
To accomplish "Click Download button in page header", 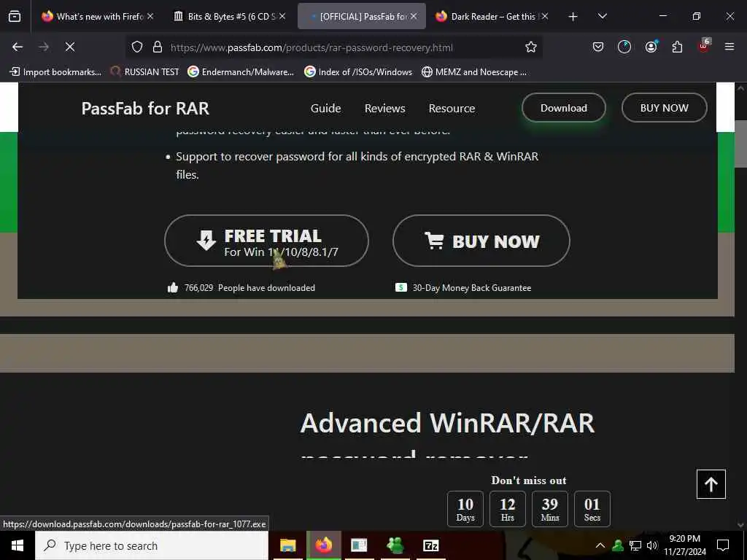I will (x=564, y=108).
